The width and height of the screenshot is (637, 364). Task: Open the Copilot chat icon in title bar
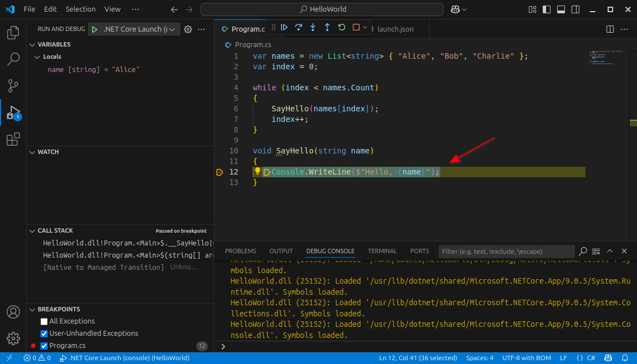pos(455,9)
